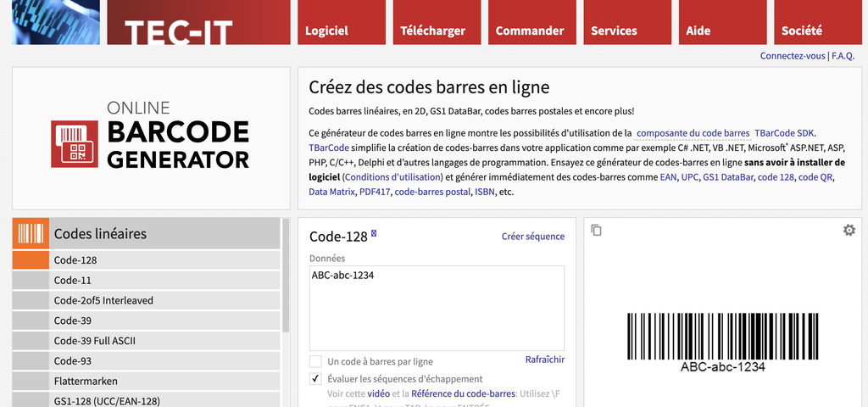The height and width of the screenshot is (407, 868).
Task: Open the Services menu
Action: pyautogui.click(x=627, y=22)
